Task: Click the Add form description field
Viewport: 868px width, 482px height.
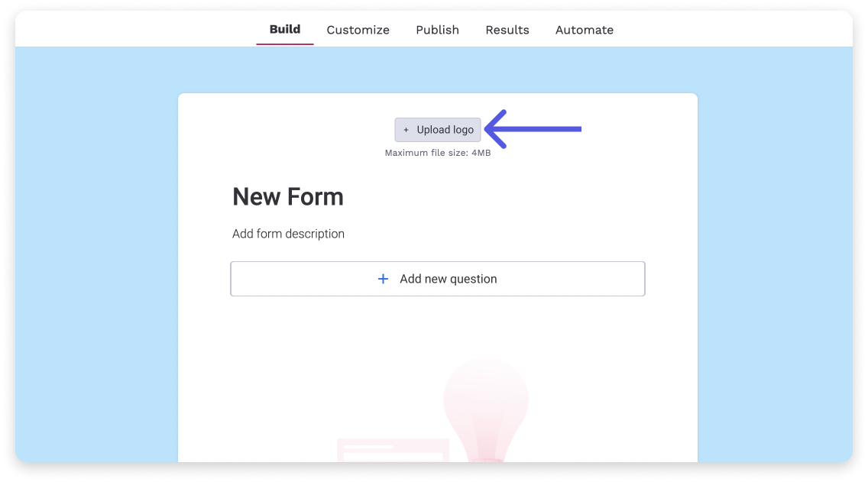Action: pyautogui.click(x=288, y=234)
